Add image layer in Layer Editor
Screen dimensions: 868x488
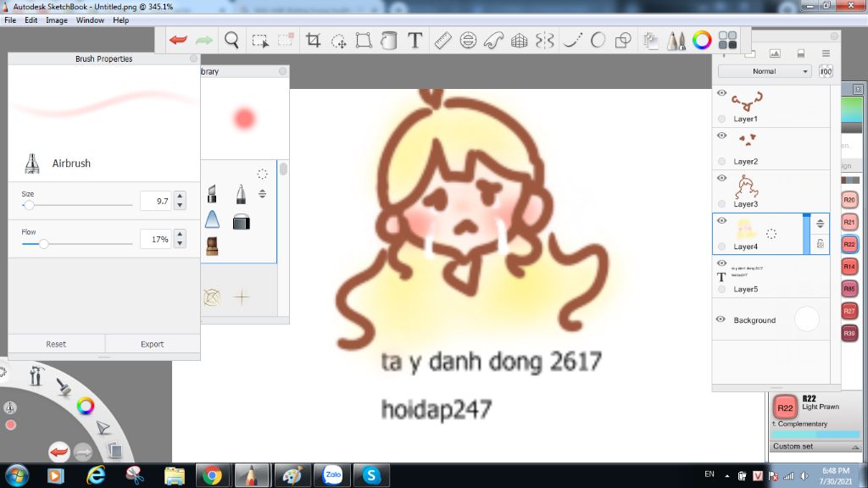tap(775, 53)
